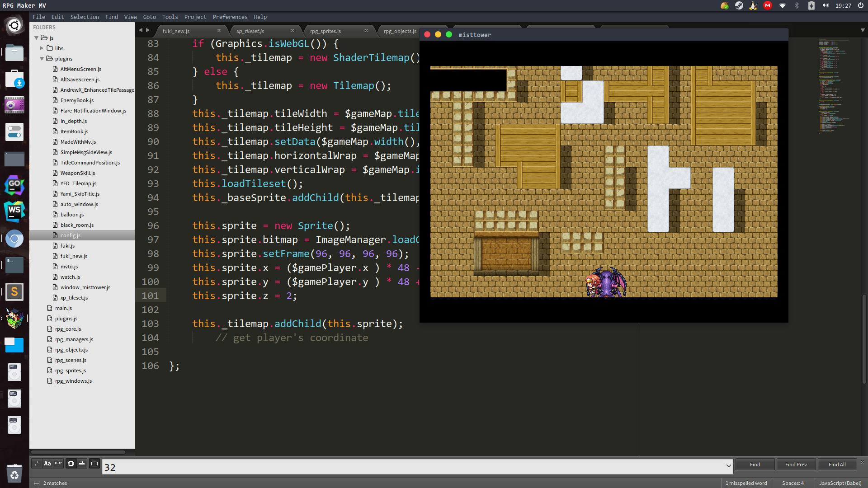Close the xp_tileset.js tab
This screenshot has width=868, height=488.
click(292, 31)
